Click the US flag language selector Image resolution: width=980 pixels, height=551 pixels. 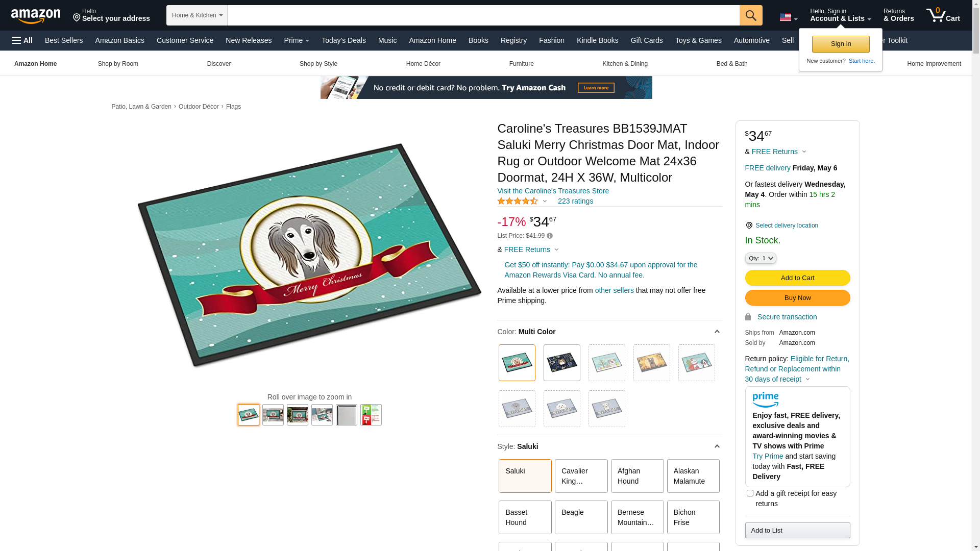point(788,18)
